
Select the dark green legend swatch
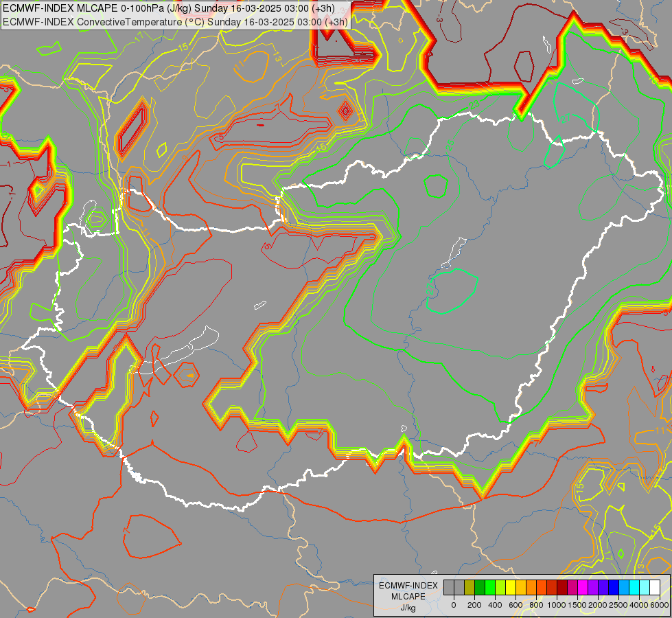pyautogui.click(x=480, y=587)
